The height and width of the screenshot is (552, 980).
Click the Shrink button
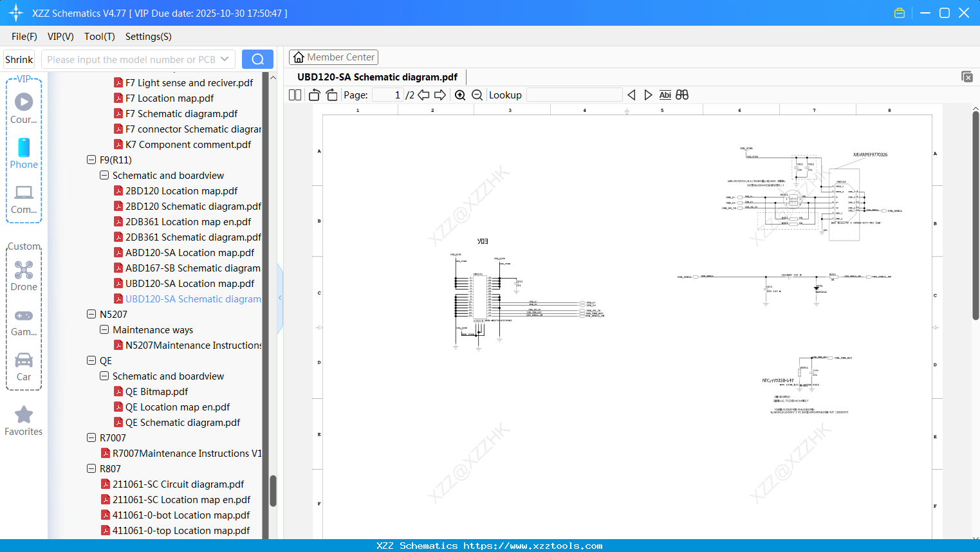tap(19, 59)
